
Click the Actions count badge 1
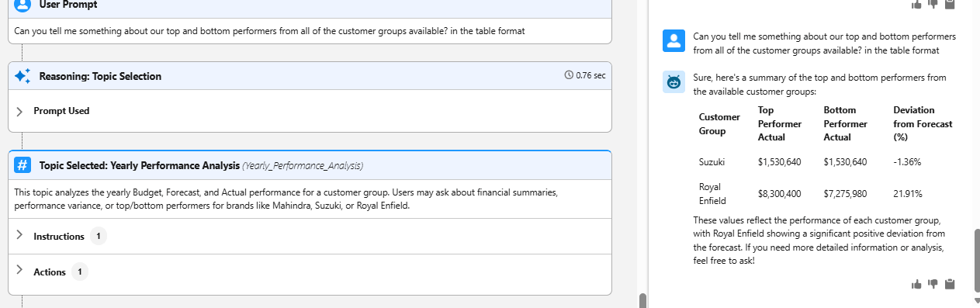80,272
